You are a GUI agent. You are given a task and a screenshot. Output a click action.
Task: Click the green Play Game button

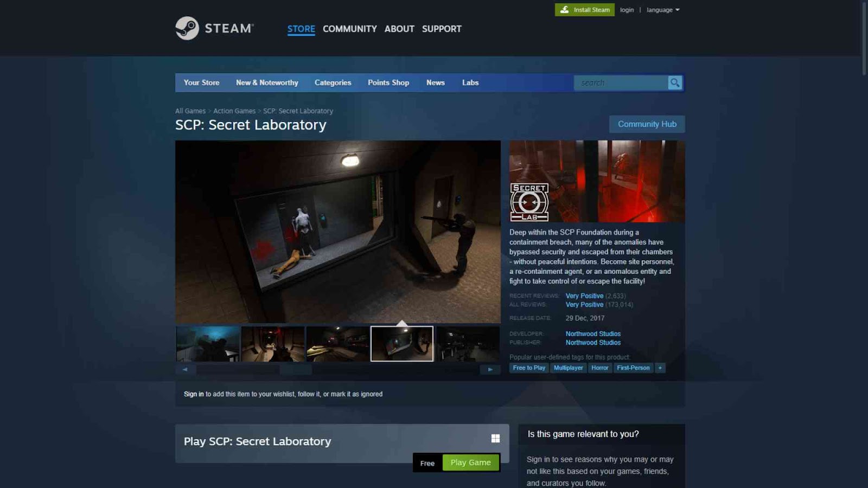470,463
